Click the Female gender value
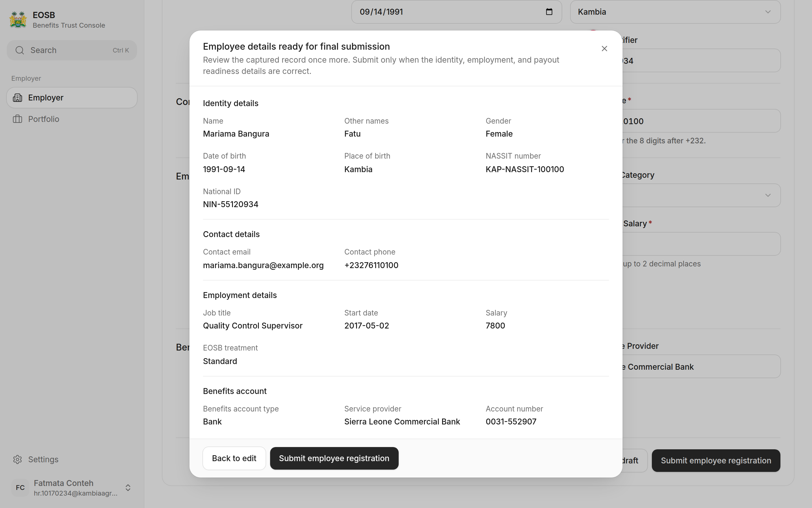The height and width of the screenshot is (508, 812). [499, 134]
